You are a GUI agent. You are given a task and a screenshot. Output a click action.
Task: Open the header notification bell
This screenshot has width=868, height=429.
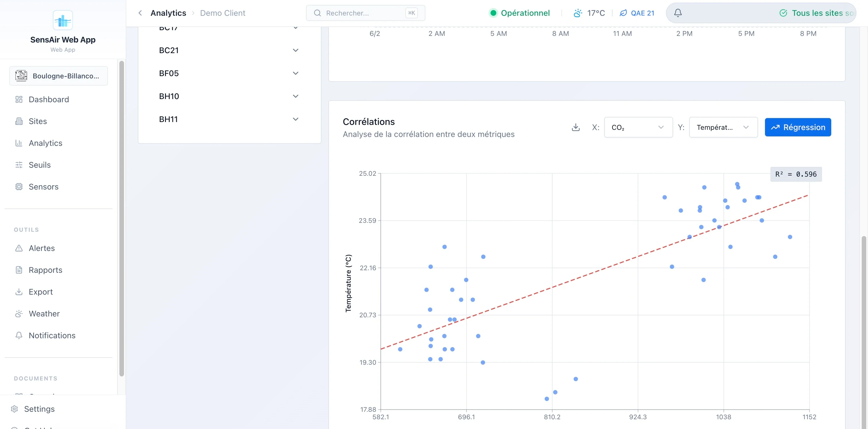(x=678, y=13)
